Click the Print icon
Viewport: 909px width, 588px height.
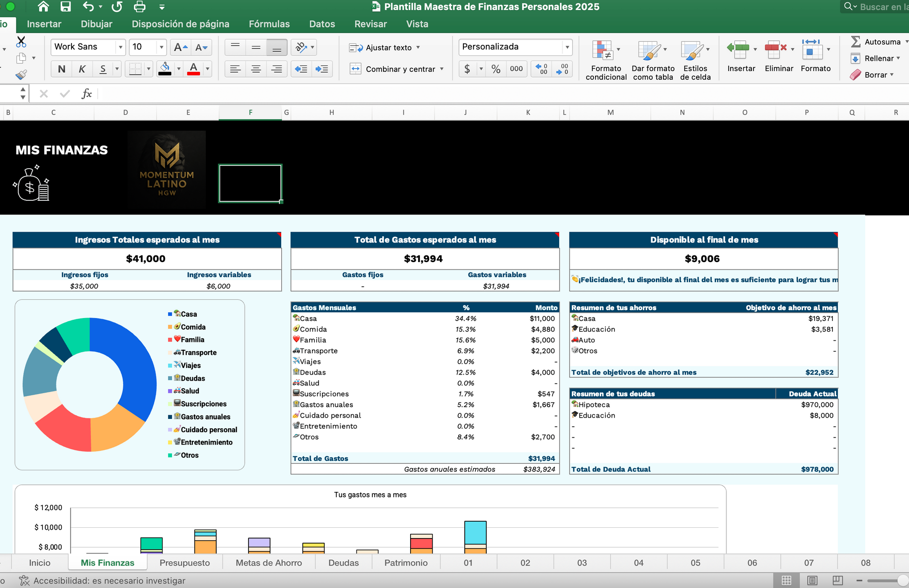tap(139, 7)
